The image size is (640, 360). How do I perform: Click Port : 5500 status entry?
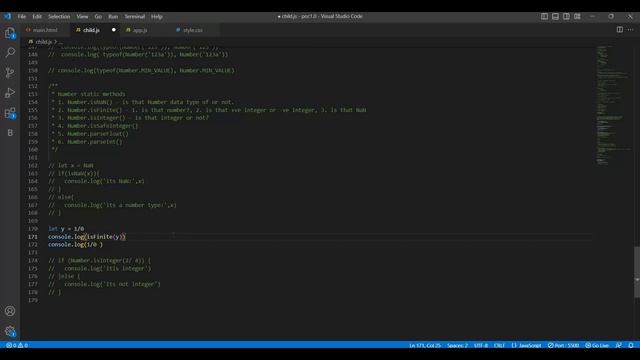(x=563, y=345)
